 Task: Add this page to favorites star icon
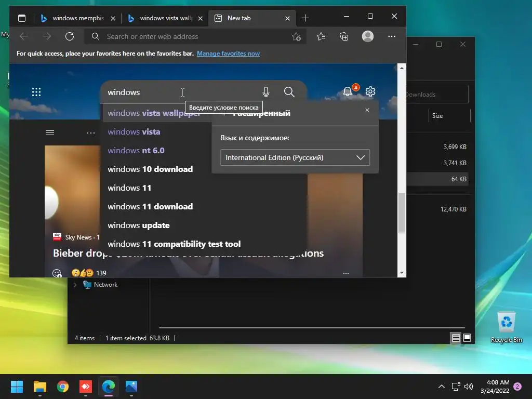(x=296, y=37)
